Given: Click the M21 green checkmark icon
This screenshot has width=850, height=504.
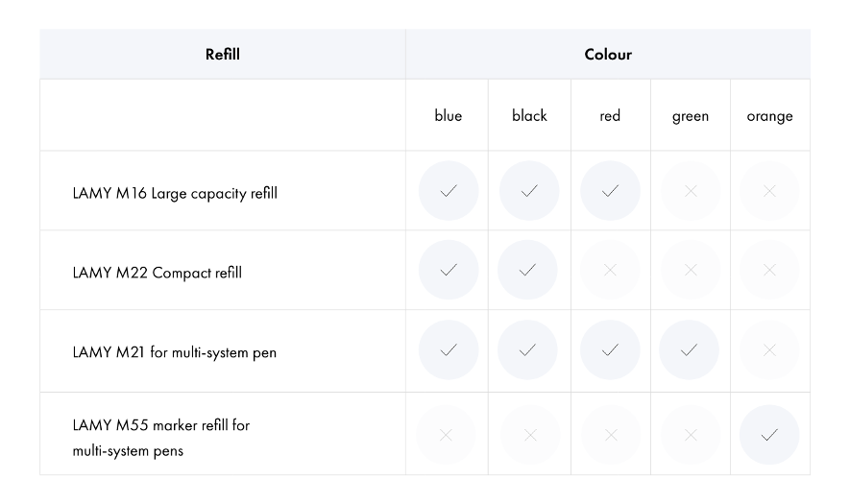Looking at the screenshot, I should tap(689, 350).
